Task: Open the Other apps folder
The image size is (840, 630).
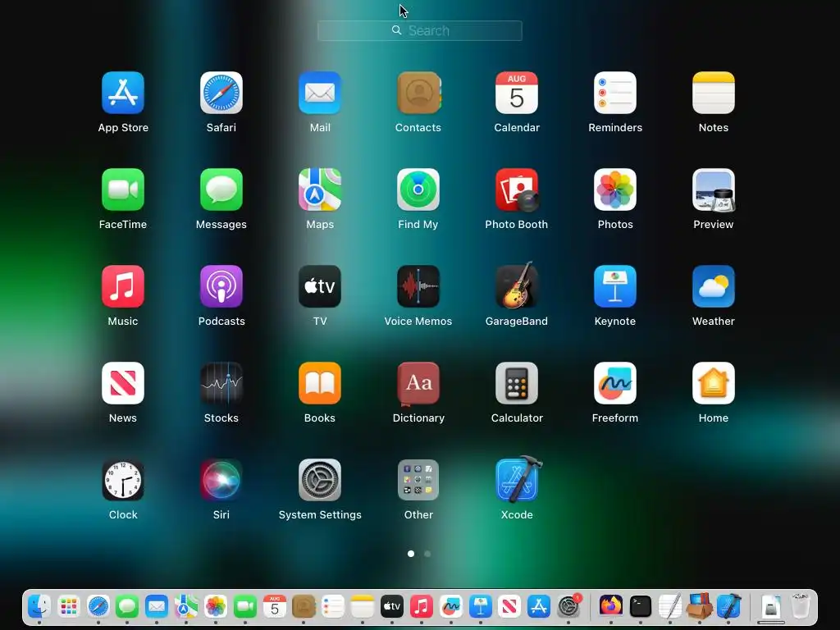Action: pos(418,480)
